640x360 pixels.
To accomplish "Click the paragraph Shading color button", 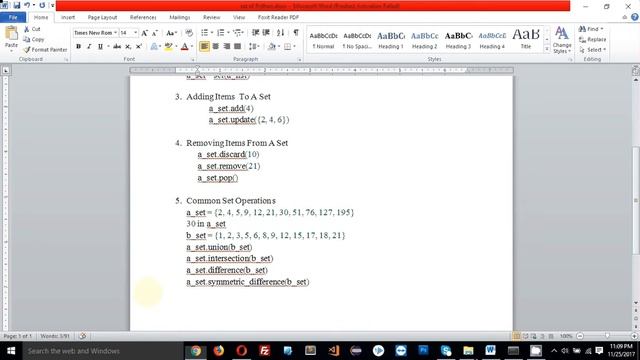I will 272,47.
